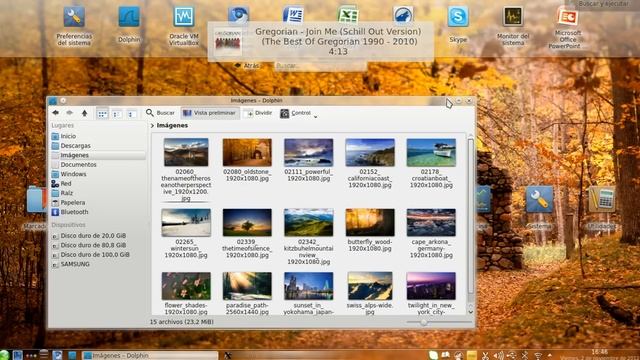Select cape_arkona_germany image thumbnail
Image resolution: width=640 pixels, height=360 pixels.
click(431, 222)
